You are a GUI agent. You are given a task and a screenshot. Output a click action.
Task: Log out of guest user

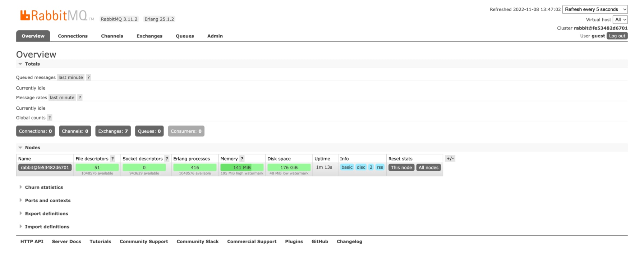coord(617,36)
